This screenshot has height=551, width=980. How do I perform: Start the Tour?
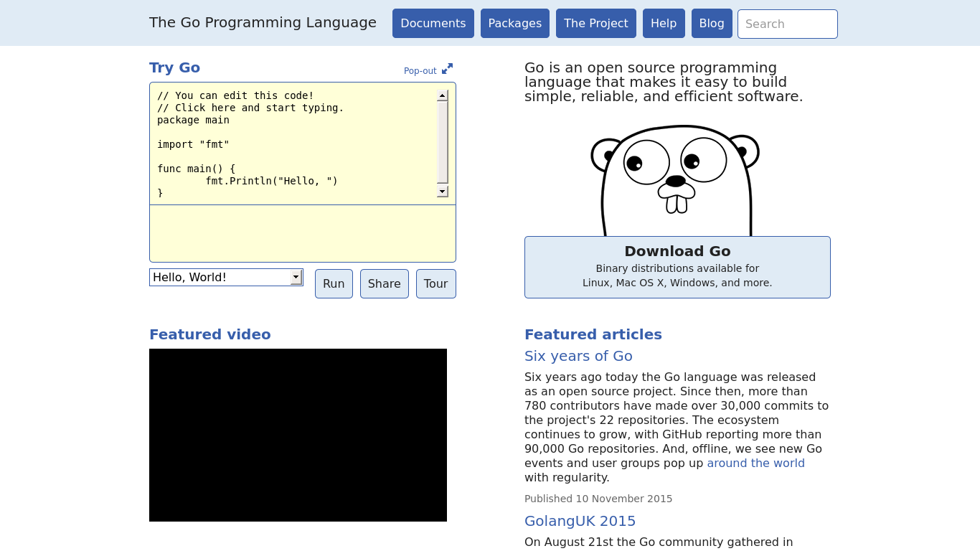point(436,283)
